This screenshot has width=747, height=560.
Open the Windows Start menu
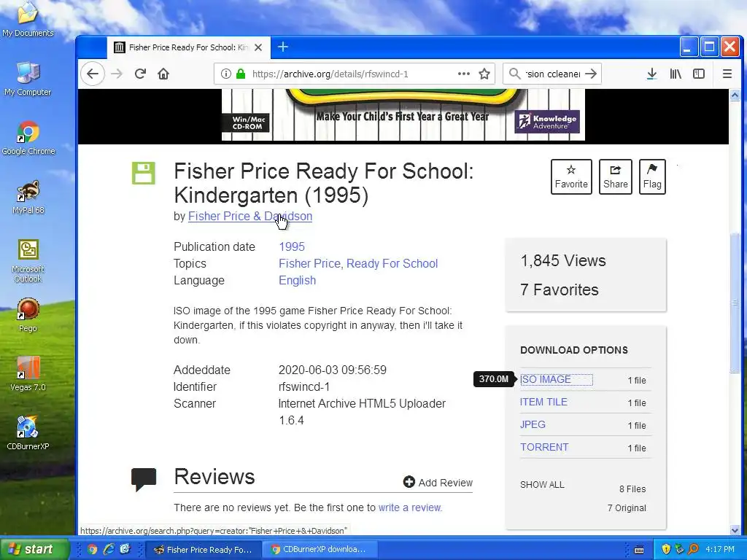34,549
